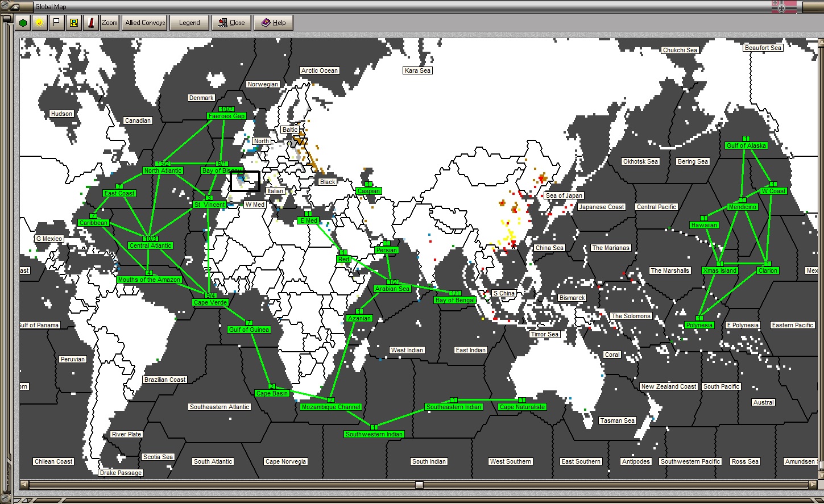Select the Hawaiian convoy zone
The image size is (824, 504).
[704, 225]
